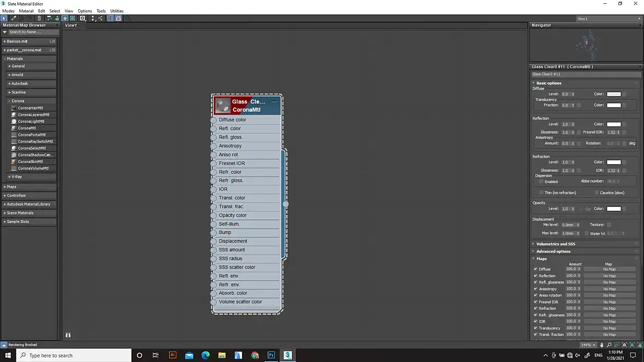Click Lay Out All toolbar icon

point(93,19)
